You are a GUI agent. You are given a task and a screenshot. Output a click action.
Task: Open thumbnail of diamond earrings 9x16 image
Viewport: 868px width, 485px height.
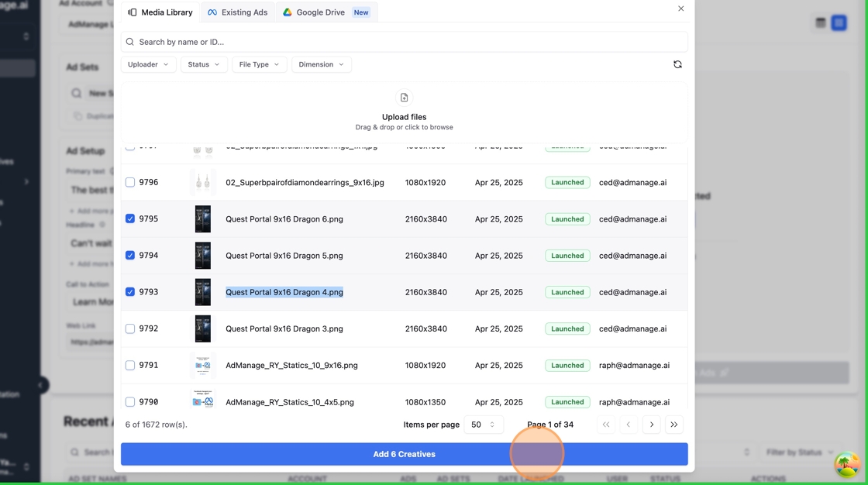coord(202,182)
